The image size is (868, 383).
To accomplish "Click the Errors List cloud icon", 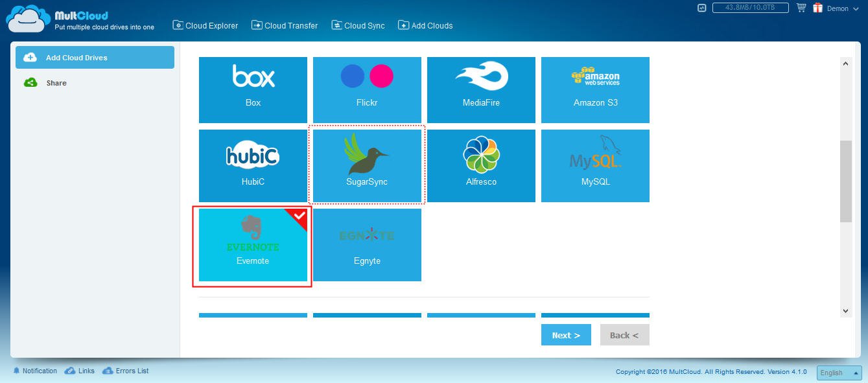I will point(107,371).
